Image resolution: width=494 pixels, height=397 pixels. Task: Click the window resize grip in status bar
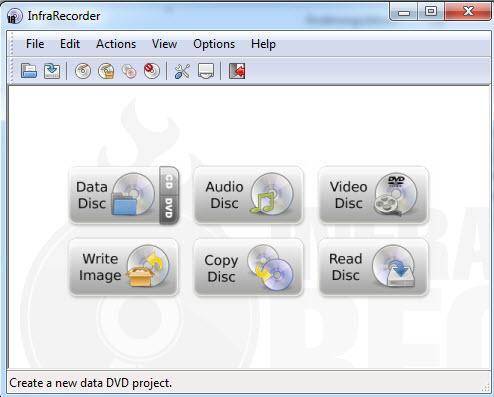coord(485,387)
